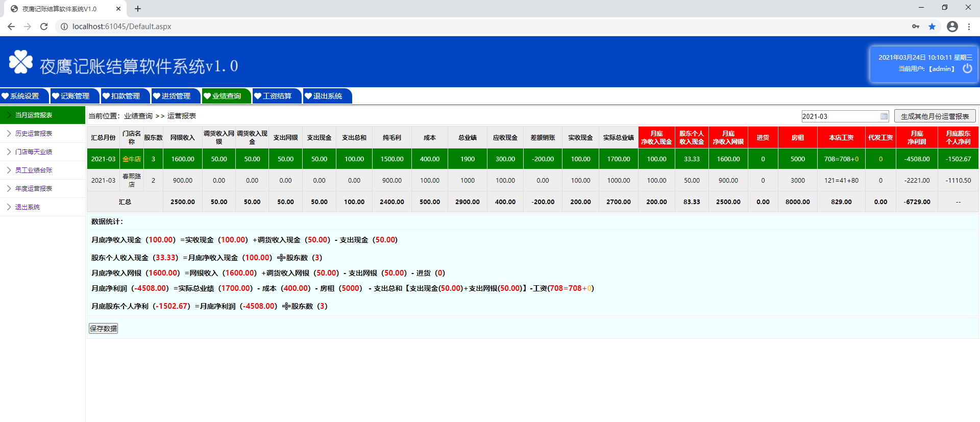Image resolution: width=980 pixels, height=422 pixels.
Task: Click 生成其他月份运营报表 button
Action: click(935, 116)
